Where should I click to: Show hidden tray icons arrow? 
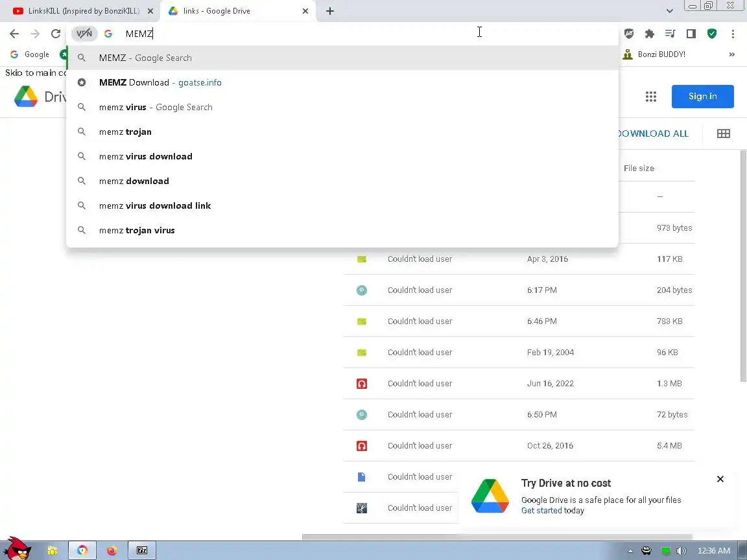tap(630, 551)
